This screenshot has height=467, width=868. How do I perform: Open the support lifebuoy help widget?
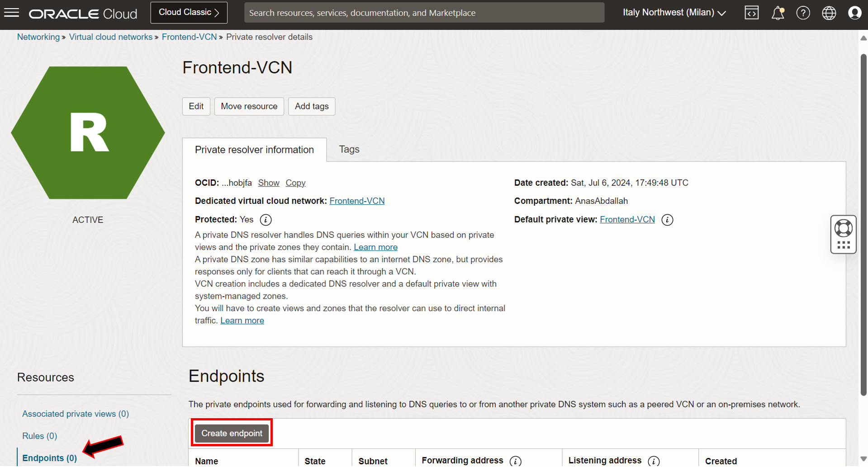844,234
